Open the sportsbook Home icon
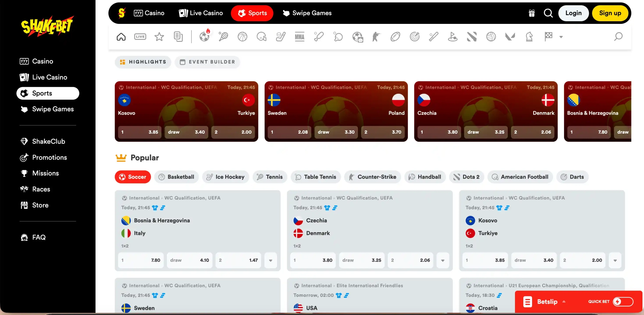Screen dimensions: 644x315 (x=121, y=37)
